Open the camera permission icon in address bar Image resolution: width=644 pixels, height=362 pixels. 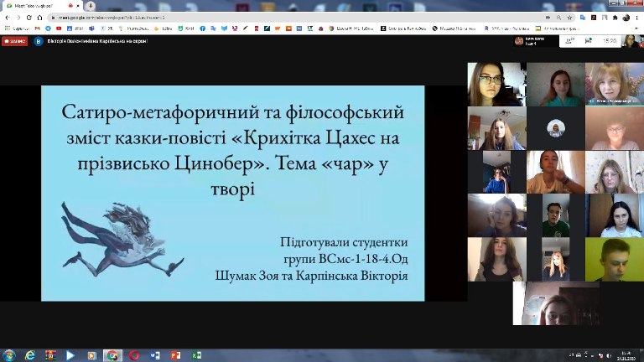548,18
